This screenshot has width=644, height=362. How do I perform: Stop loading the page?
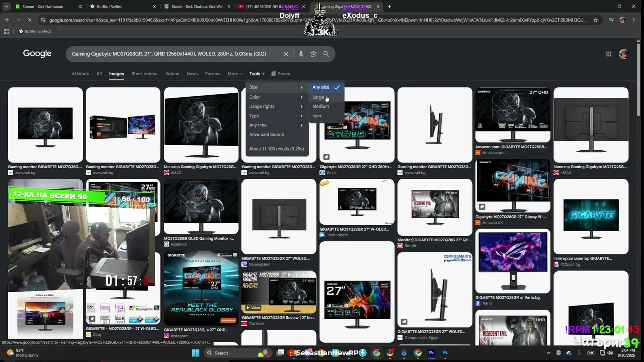[x=30, y=20]
